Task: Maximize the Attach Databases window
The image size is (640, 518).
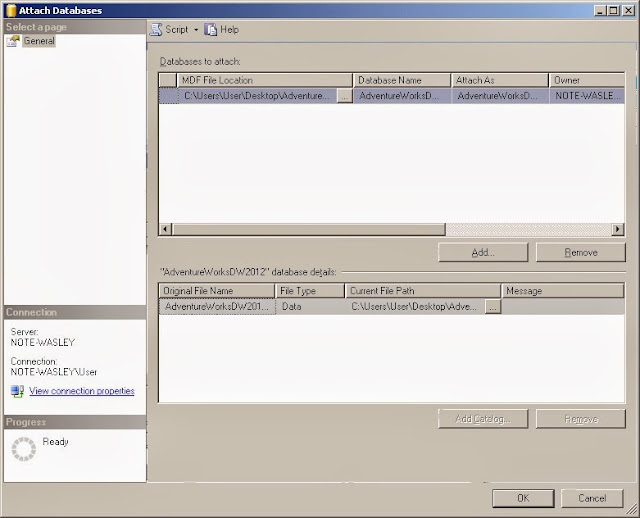Action: point(613,11)
